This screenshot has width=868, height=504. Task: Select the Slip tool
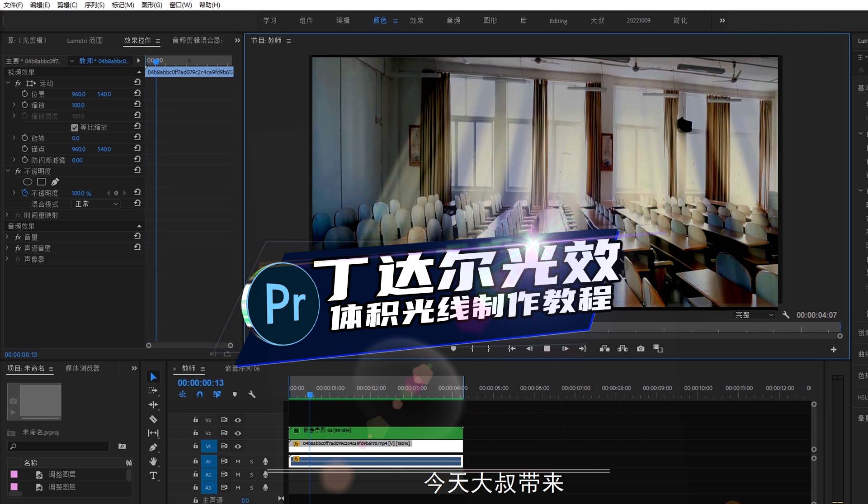[153, 433]
